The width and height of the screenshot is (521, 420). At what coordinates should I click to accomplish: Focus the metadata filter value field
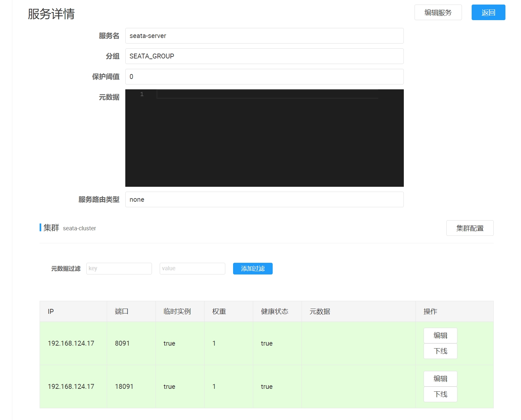tap(192, 269)
